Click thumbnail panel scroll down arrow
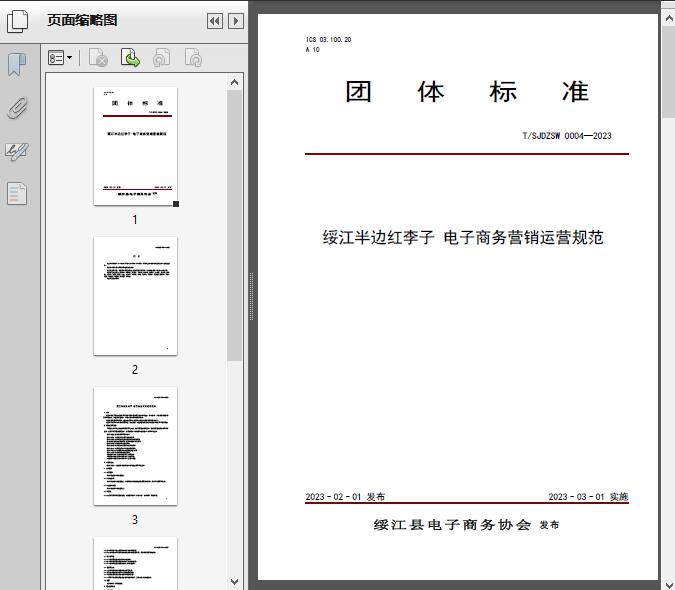Screen dimensions: 675x590 [x=235, y=582]
